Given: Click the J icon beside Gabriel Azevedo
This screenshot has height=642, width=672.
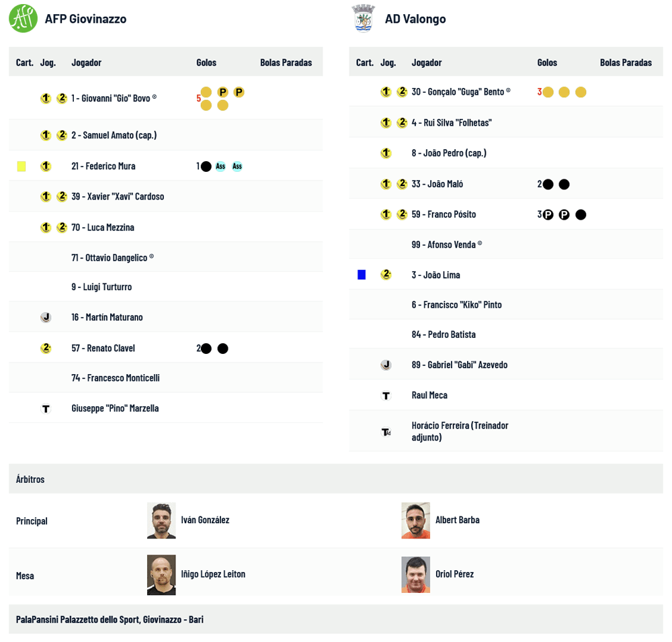Looking at the screenshot, I should click(x=386, y=365).
